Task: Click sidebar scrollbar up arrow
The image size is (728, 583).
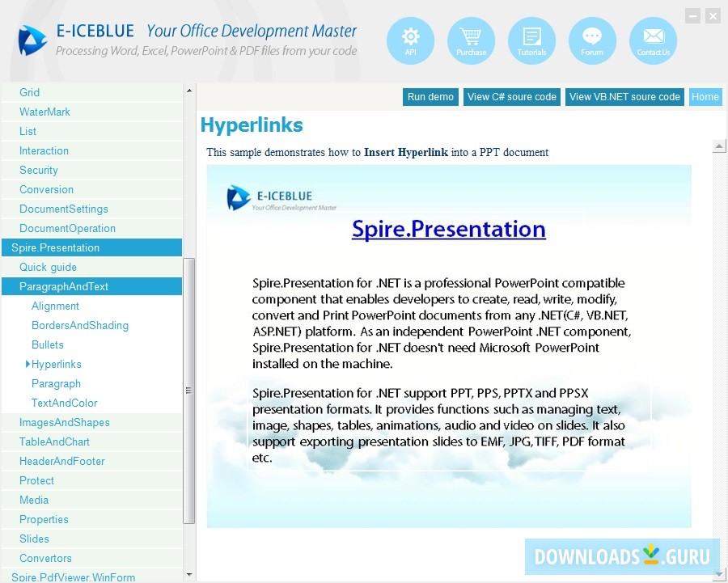Action: pyautogui.click(x=189, y=91)
